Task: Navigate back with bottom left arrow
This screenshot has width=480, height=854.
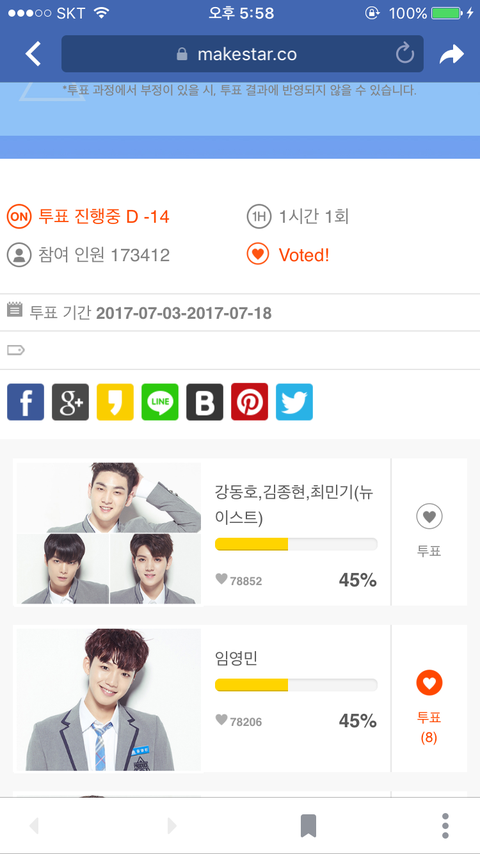Action: click(x=34, y=826)
